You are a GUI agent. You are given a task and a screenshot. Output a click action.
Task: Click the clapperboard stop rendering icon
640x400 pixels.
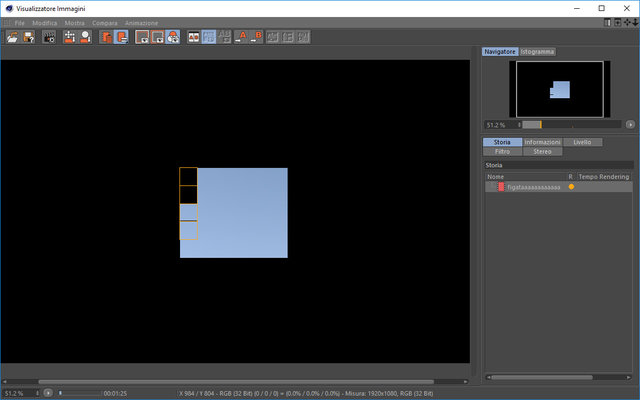pyautogui.click(x=49, y=37)
